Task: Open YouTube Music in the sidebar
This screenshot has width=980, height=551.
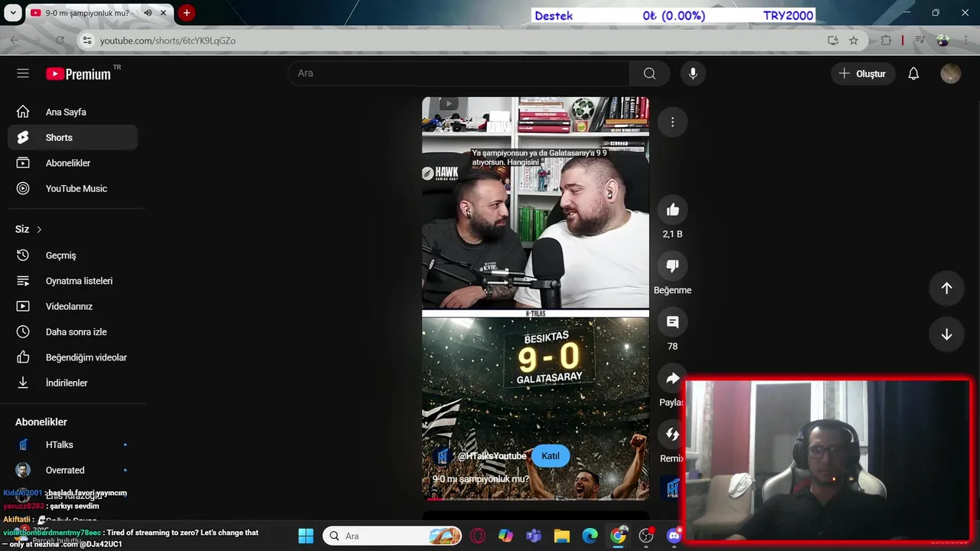Action: click(73, 188)
